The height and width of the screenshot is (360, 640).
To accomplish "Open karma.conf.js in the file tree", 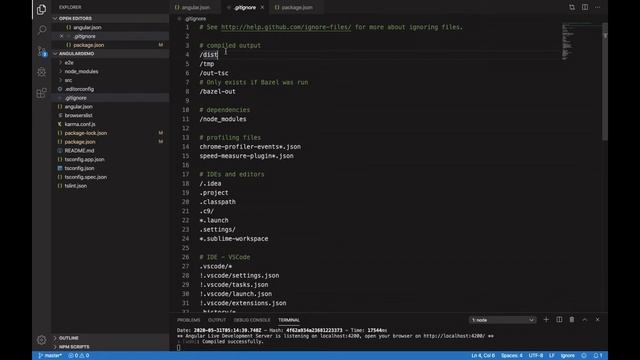I will point(80,124).
